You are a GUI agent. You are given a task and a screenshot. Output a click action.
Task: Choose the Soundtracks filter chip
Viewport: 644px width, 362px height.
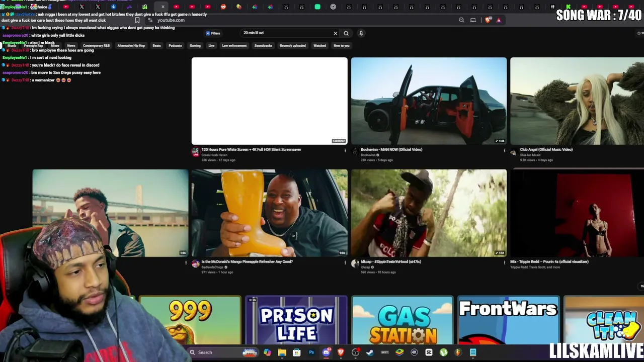(x=263, y=46)
